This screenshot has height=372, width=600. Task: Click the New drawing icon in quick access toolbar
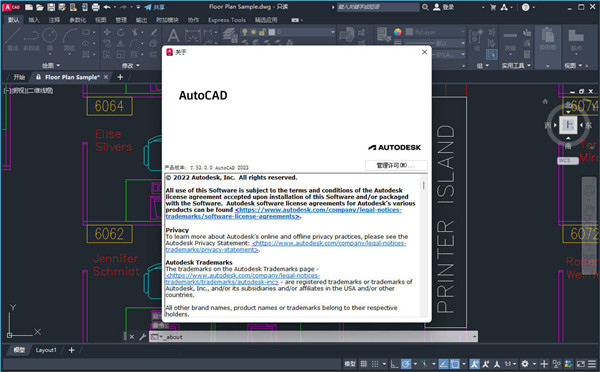click(29, 7)
